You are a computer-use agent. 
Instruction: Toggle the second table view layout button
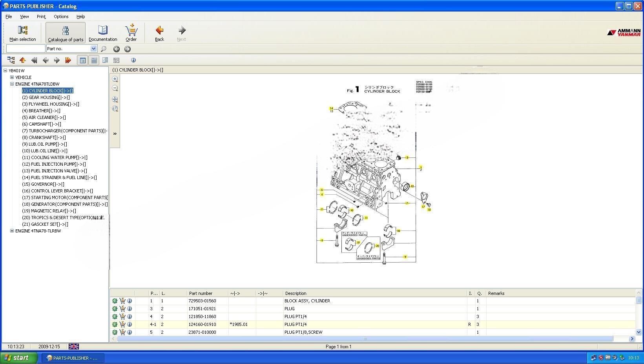click(94, 60)
